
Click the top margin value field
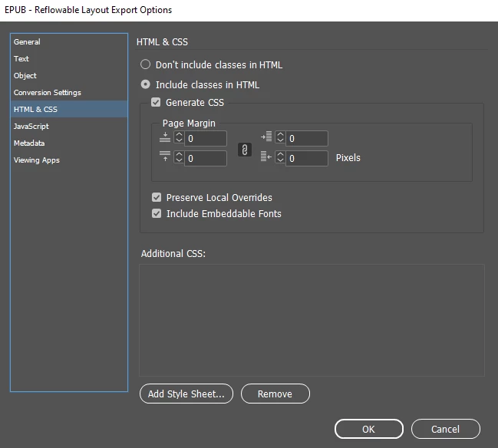point(206,138)
